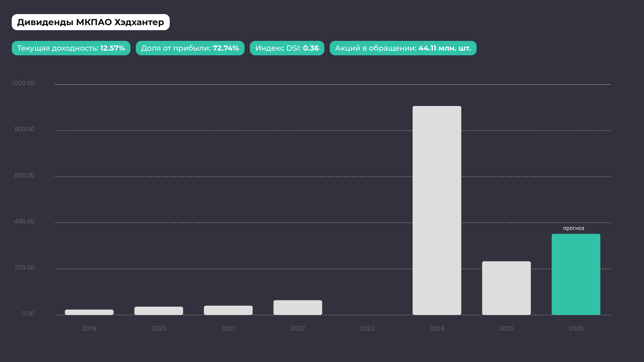Click the Индекс DSI 0.36 badge

pyautogui.click(x=287, y=48)
